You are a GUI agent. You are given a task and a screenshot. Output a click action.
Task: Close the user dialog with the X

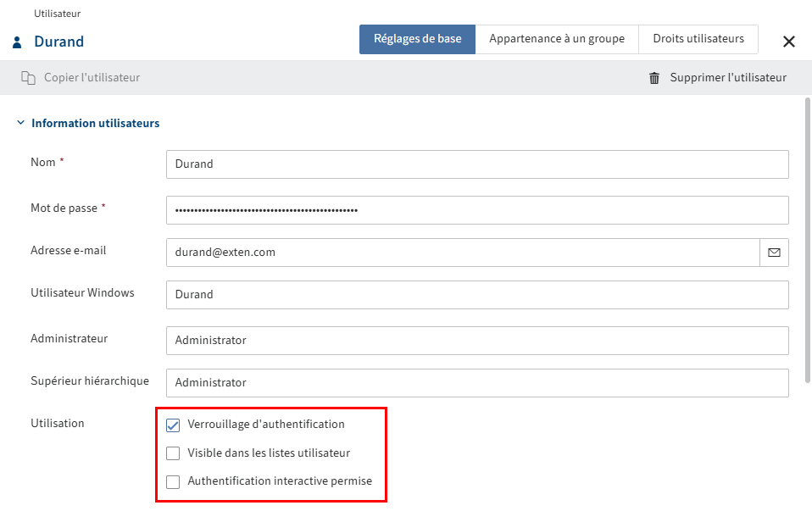coord(788,42)
